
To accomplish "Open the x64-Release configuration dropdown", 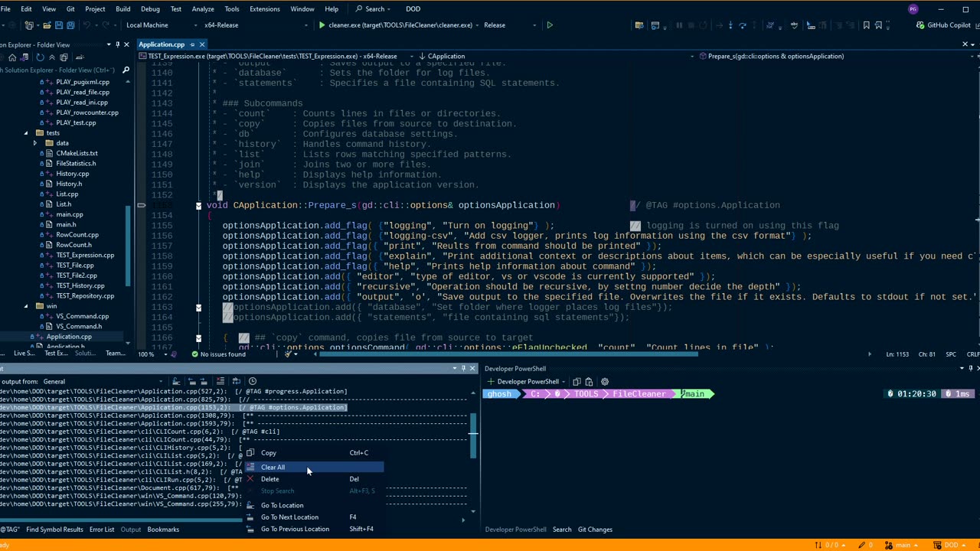I will coord(255,25).
